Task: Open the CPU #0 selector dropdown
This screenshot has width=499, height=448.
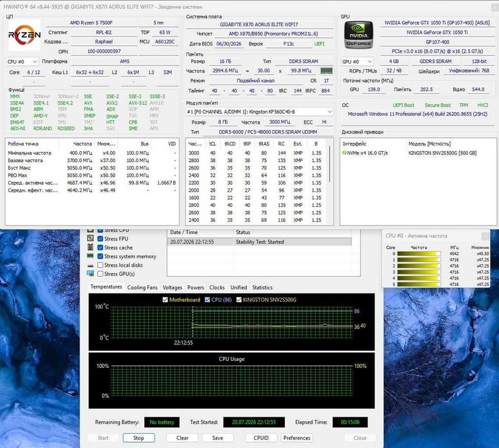Action: [22, 62]
